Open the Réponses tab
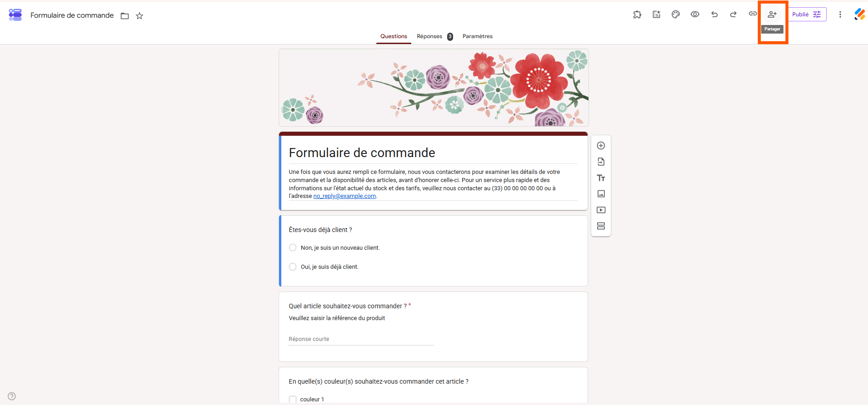 tap(434, 36)
